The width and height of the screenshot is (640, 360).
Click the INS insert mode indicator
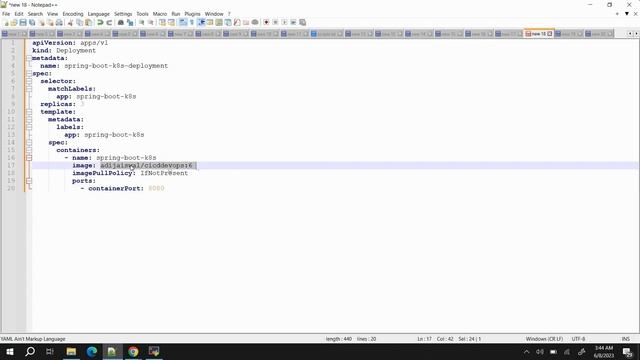point(625,339)
